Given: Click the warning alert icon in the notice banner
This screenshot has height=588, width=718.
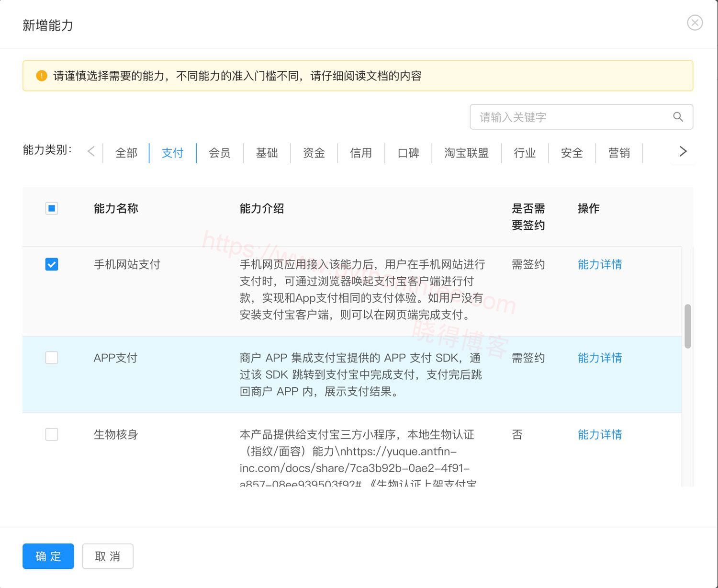Looking at the screenshot, I should click(41, 76).
